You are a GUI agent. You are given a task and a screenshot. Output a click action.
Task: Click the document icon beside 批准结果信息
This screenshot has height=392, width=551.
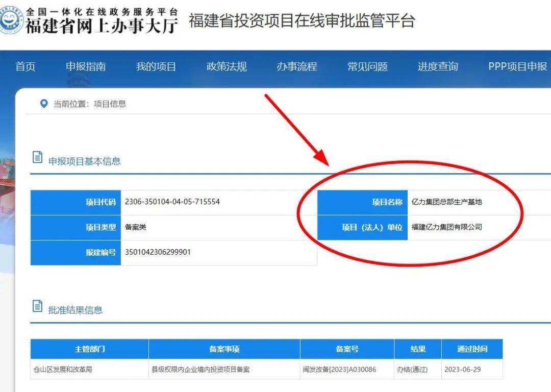tap(37, 306)
